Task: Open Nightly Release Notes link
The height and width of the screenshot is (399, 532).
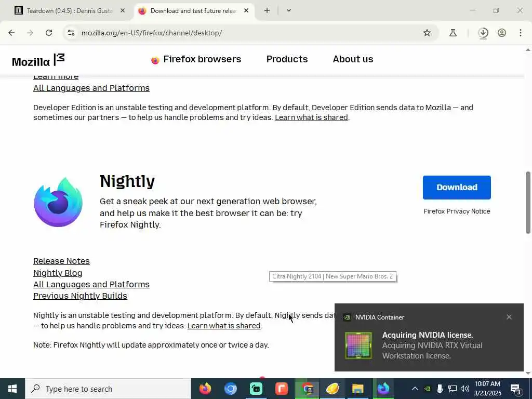Action: tap(61, 261)
